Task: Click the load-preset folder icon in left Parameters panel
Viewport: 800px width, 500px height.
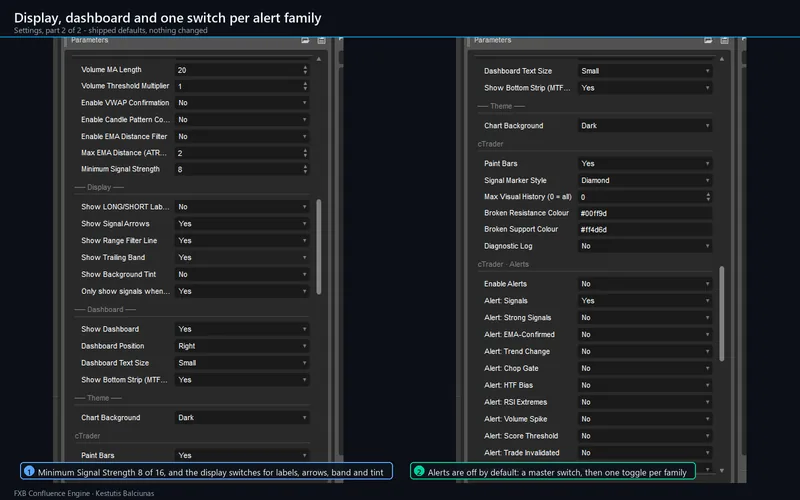Action: tap(305, 40)
